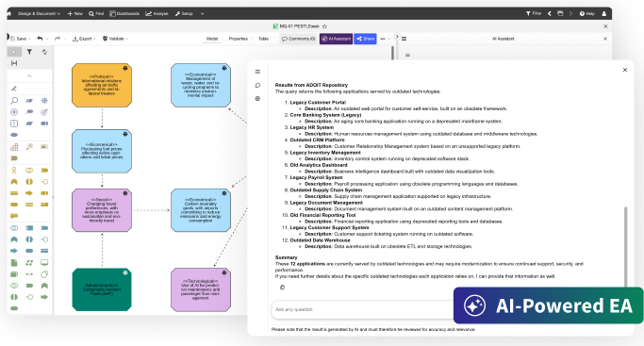Pick the green network nodes element in palette
Viewport: 644px width, 346px height.
(x=29, y=263)
